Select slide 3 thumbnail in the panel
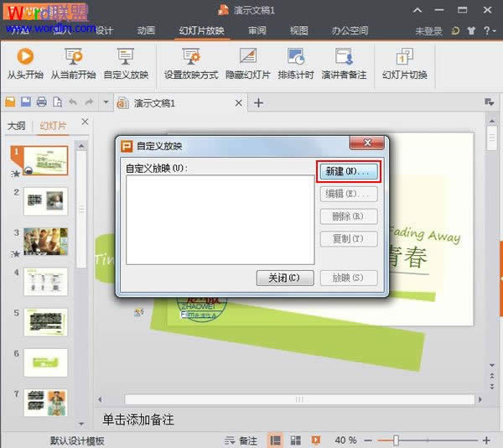 (45, 242)
